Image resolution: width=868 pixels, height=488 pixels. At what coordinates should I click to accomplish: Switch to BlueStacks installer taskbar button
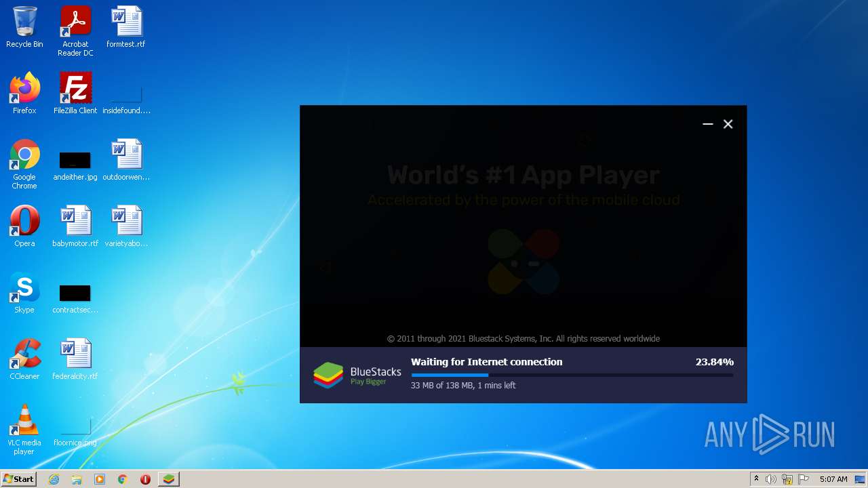169,479
